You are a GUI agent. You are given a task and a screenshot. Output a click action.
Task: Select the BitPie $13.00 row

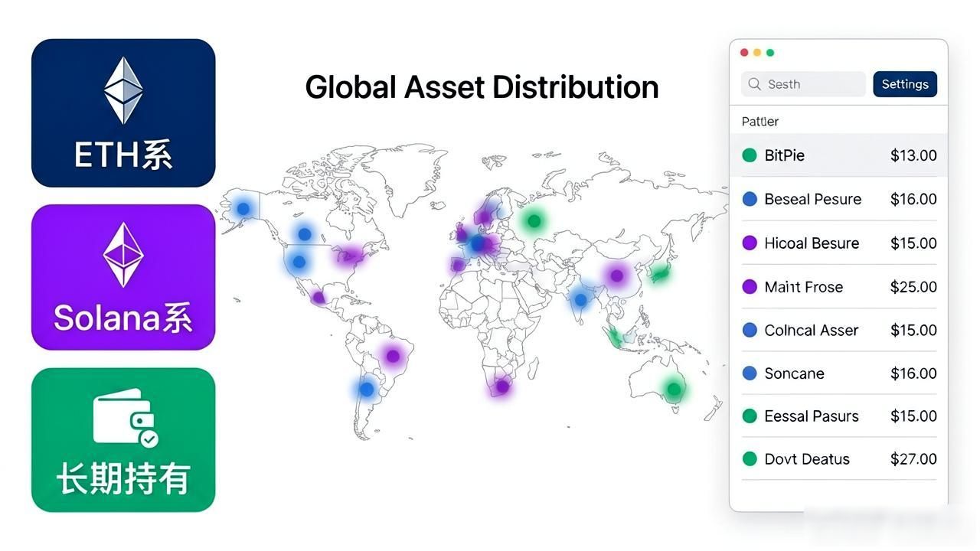pos(838,155)
